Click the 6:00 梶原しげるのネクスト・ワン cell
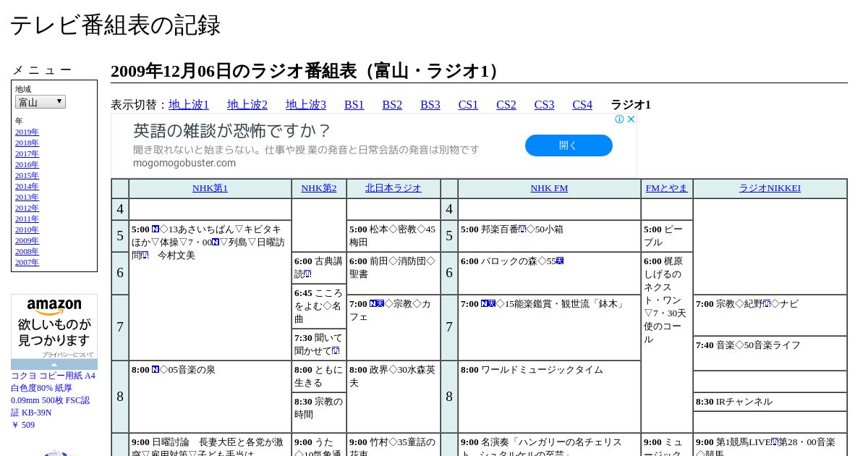This screenshot has height=456, width=868. pyautogui.click(x=667, y=342)
